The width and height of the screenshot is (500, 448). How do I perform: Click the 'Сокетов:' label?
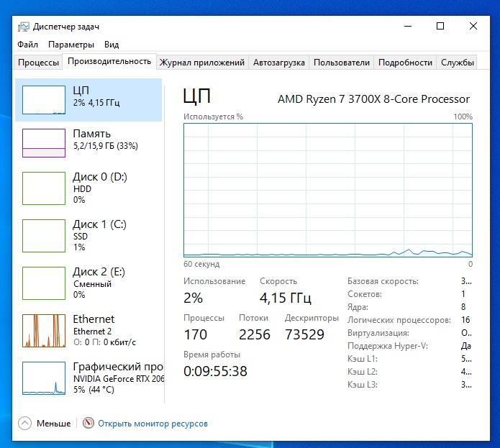tap(365, 294)
